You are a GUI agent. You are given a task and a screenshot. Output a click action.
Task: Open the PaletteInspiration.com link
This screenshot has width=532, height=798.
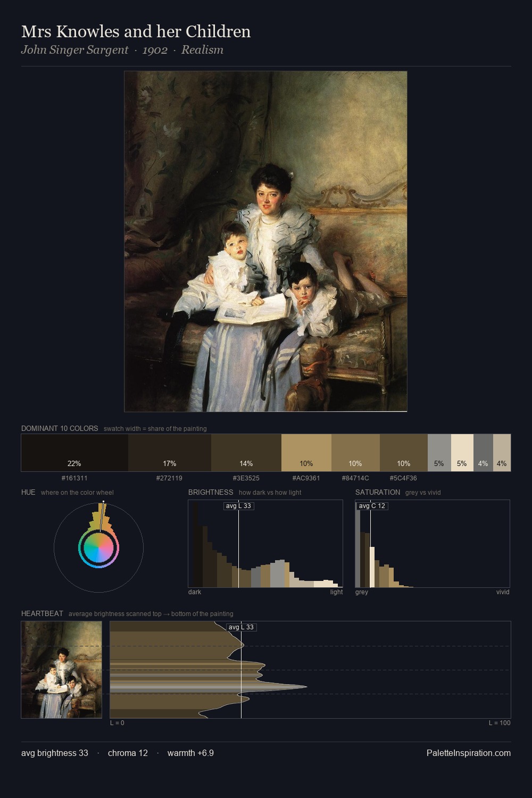469,753
